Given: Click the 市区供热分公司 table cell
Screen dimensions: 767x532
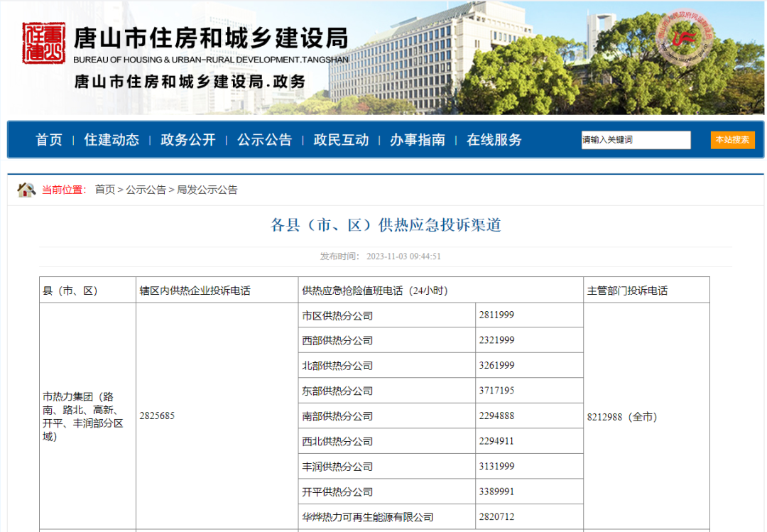Looking at the screenshot, I should click(x=337, y=315).
